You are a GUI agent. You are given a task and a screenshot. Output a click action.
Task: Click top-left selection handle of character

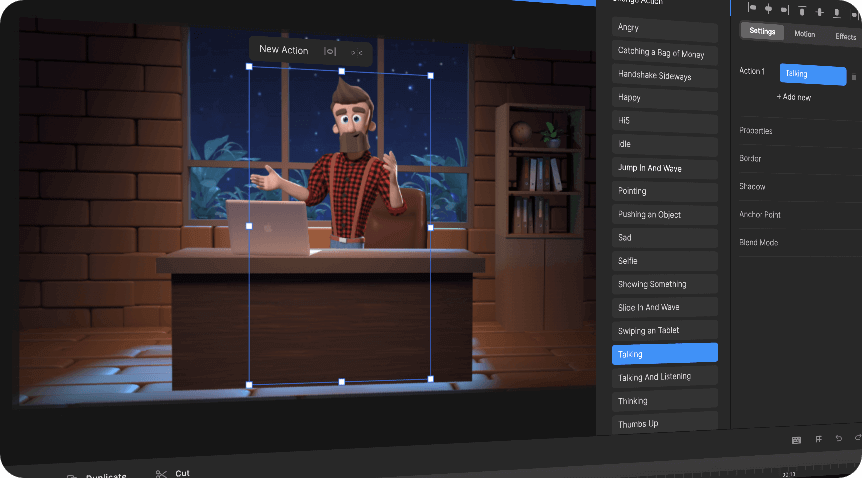(x=249, y=67)
